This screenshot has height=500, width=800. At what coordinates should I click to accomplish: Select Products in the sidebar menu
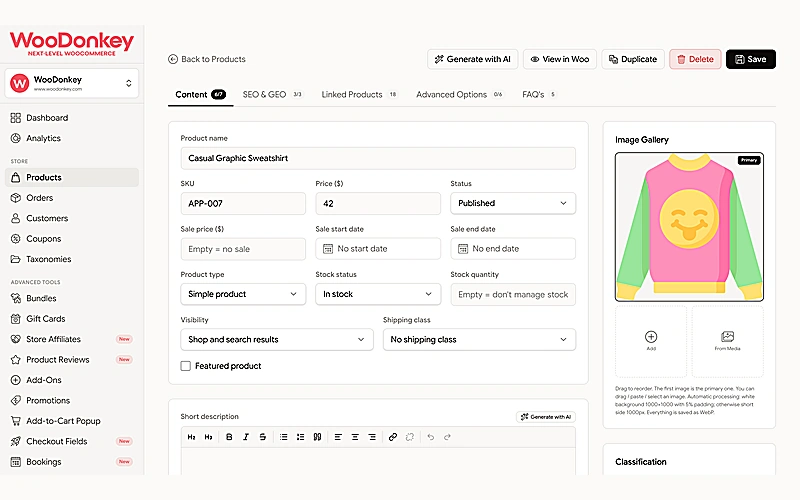(71, 178)
